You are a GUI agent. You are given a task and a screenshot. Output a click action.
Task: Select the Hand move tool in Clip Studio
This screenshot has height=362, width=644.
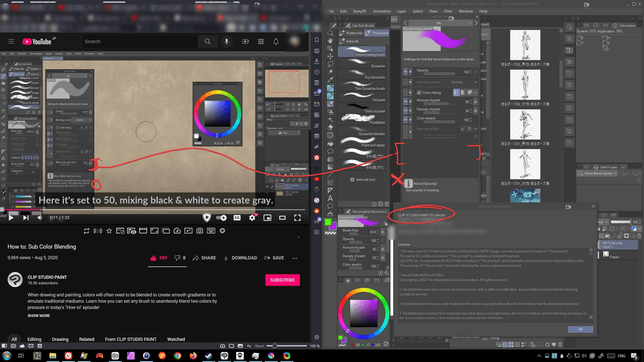[330, 41]
